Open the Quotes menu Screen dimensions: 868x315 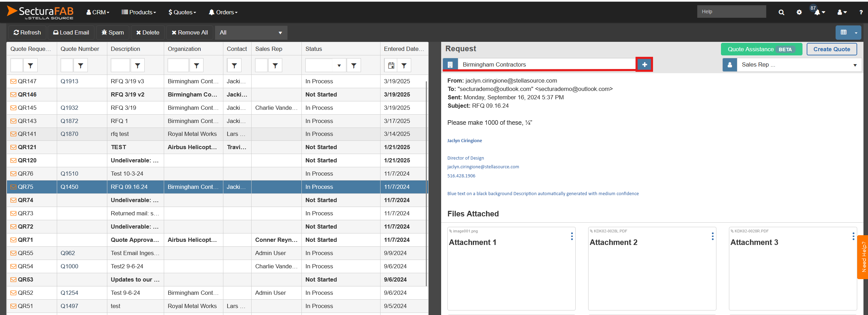(182, 12)
